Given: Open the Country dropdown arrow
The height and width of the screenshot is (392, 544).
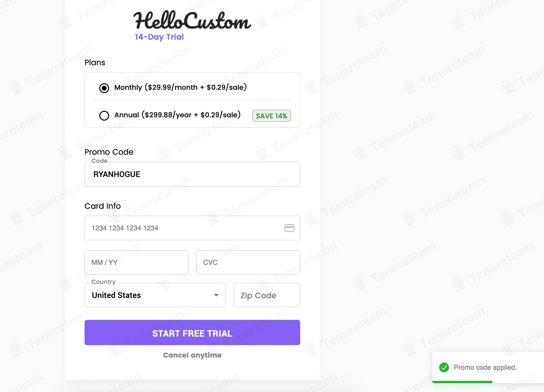Looking at the screenshot, I should coord(216,295).
